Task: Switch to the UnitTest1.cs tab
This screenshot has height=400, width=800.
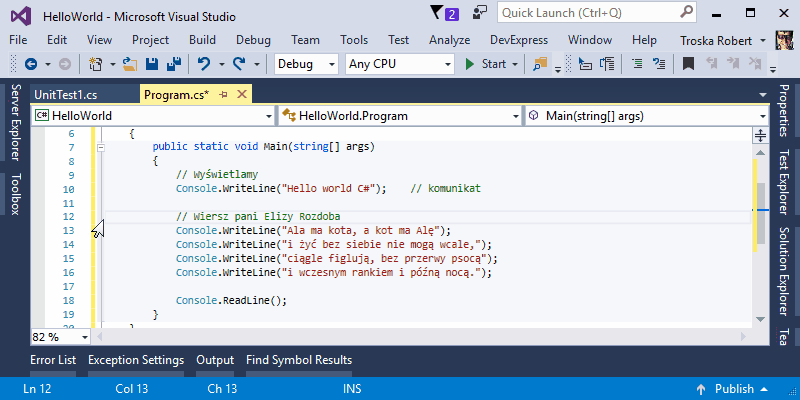Action: point(65,95)
